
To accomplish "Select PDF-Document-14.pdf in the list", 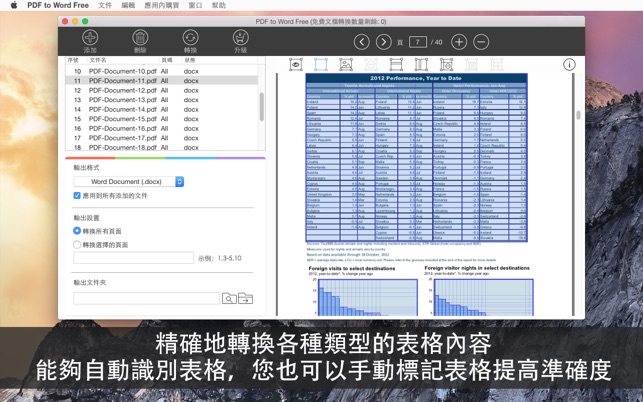I will pos(162,110).
